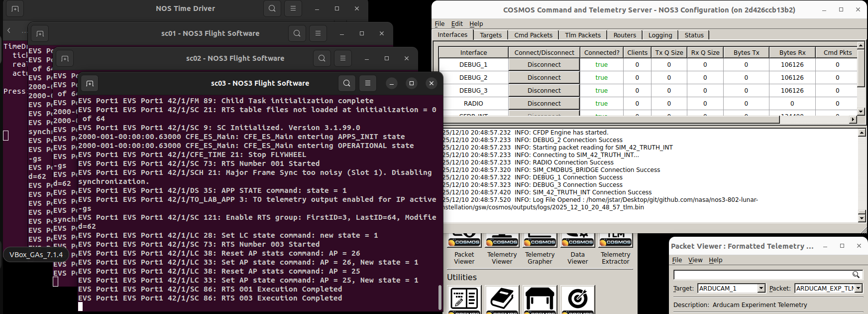Launch the Data Viewer COSMOS tool icon

click(577, 240)
